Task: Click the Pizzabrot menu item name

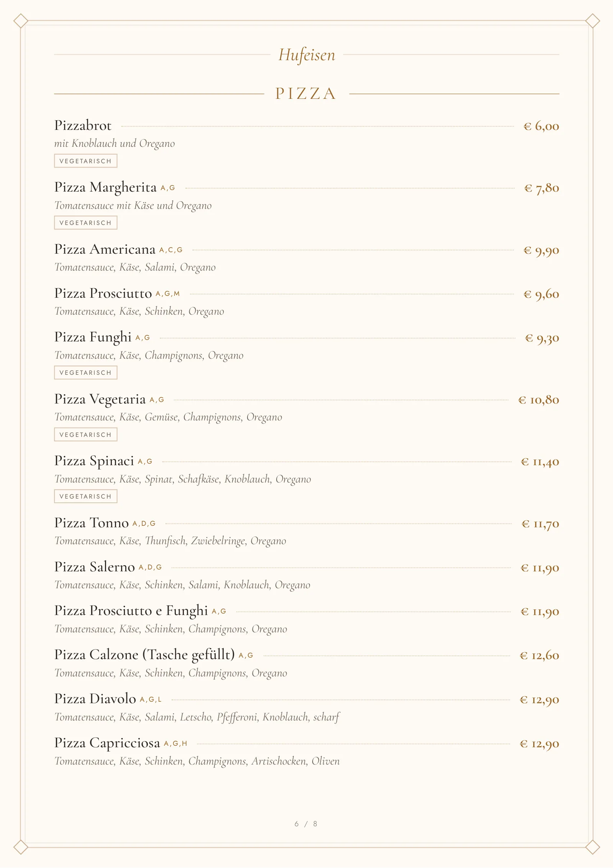Action: tap(83, 126)
